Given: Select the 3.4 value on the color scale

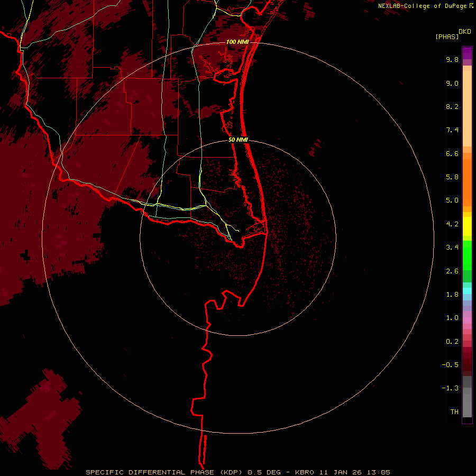Looking at the screenshot, I should tap(452, 248).
